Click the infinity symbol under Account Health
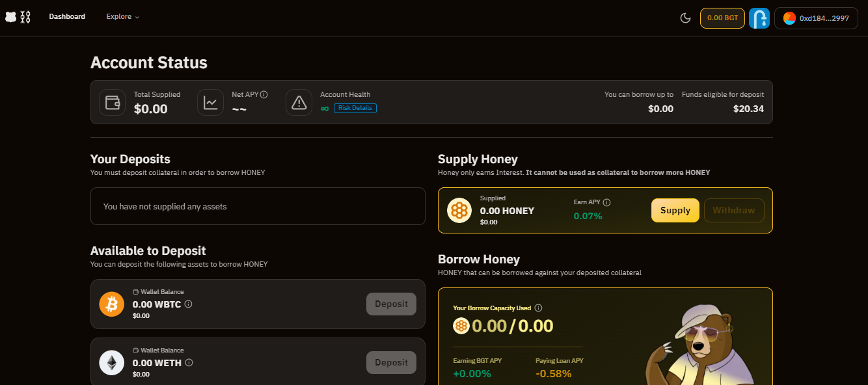This screenshot has height=385, width=868. click(x=325, y=108)
